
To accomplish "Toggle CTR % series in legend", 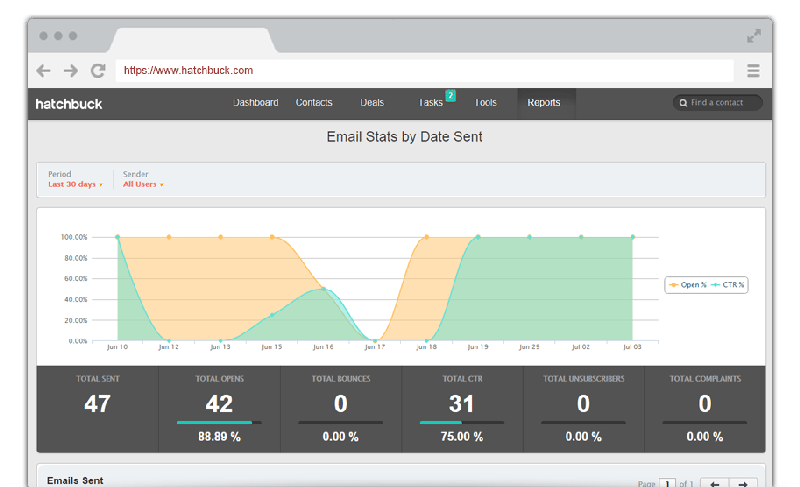I will click(729, 285).
